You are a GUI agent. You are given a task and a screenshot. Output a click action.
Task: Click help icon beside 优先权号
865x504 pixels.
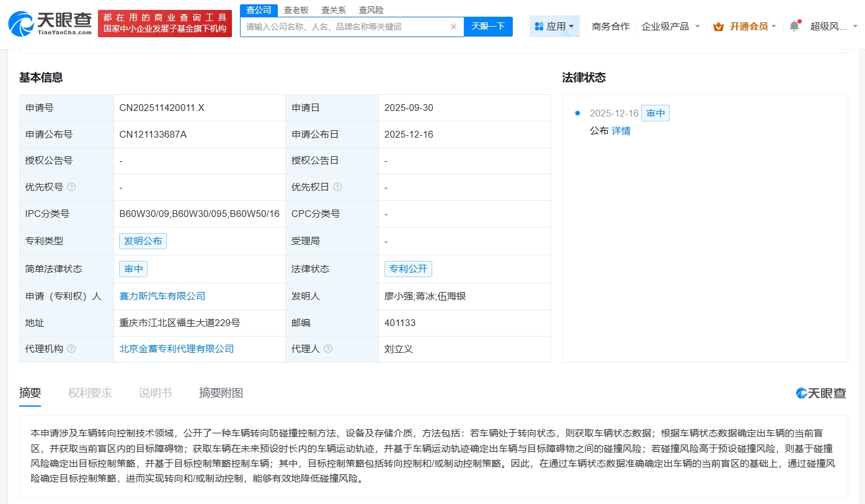71,187
